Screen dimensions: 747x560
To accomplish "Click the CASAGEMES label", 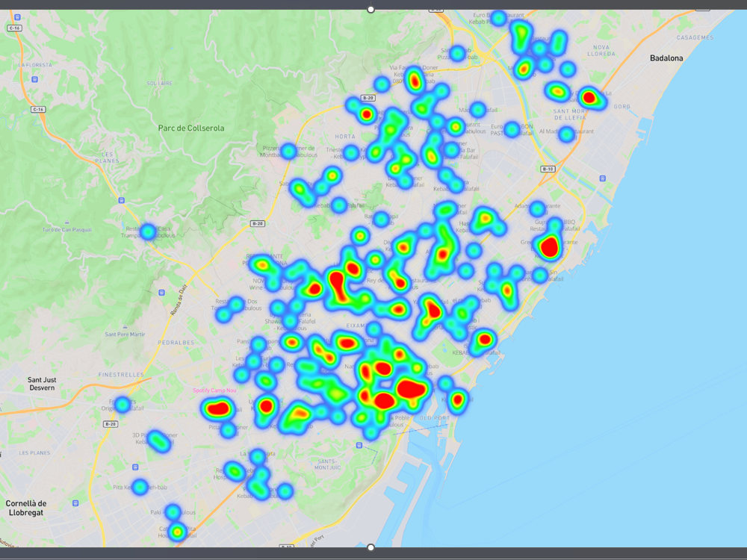I will 695,37.
